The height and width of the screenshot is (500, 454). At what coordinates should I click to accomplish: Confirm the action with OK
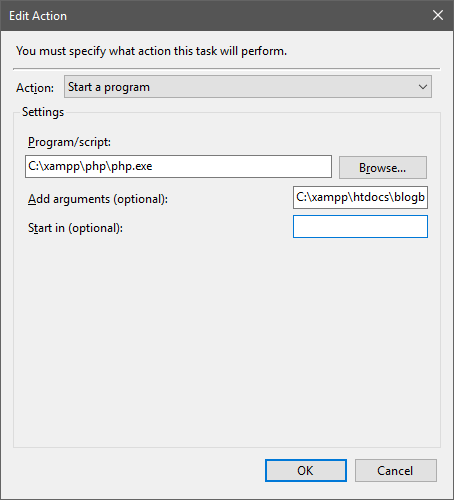click(306, 470)
